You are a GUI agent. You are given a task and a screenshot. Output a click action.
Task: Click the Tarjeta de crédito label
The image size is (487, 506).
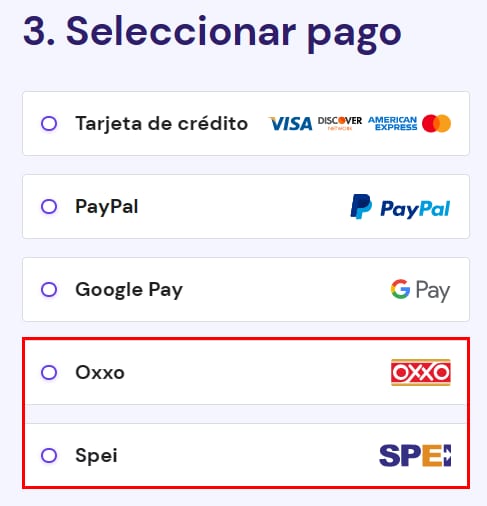[x=162, y=124]
